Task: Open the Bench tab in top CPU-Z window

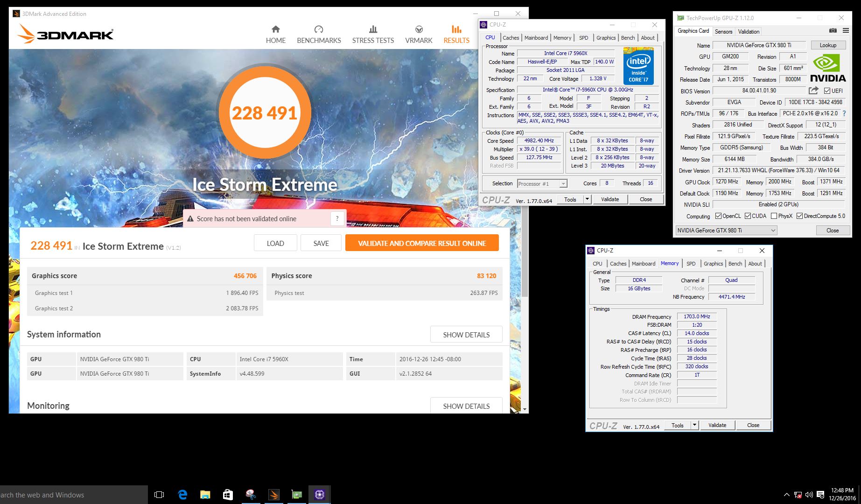Action: click(628, 38)
